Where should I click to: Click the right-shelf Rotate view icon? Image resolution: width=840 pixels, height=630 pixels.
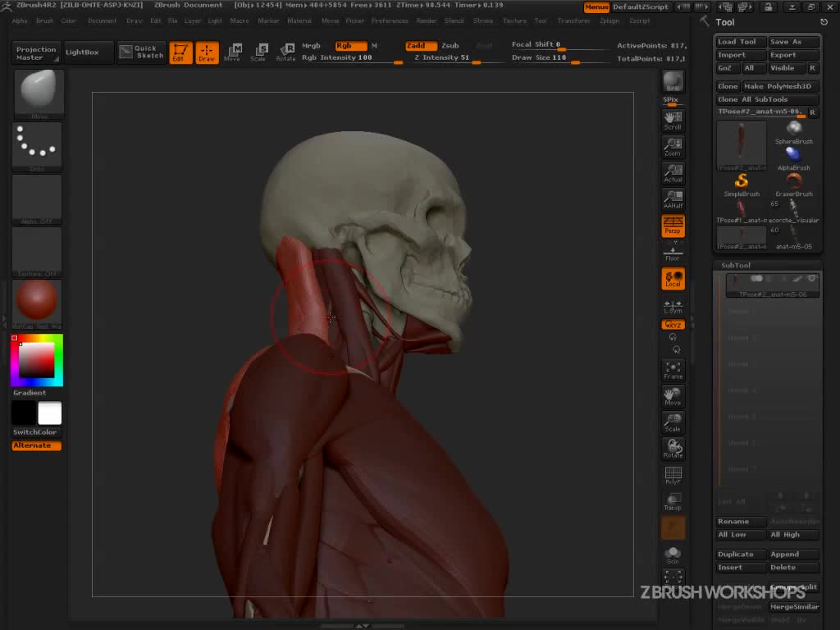click(673, 449)
